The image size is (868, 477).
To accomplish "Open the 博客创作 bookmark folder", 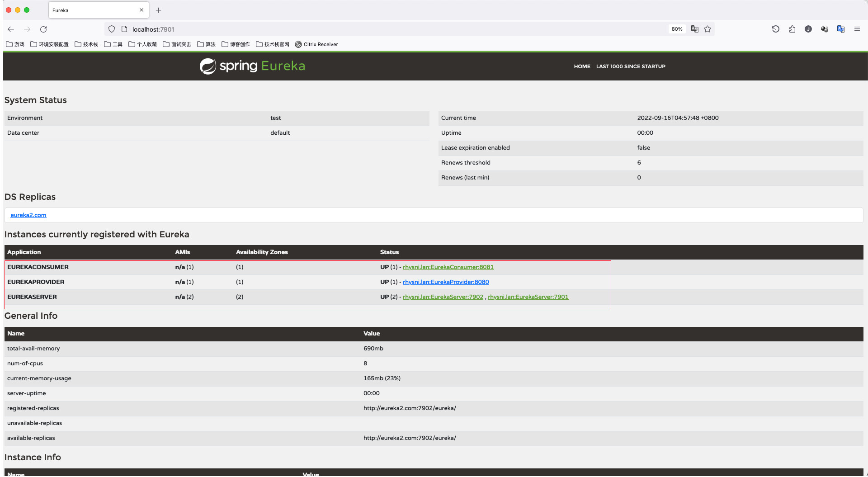I will (x=236, y=44).
